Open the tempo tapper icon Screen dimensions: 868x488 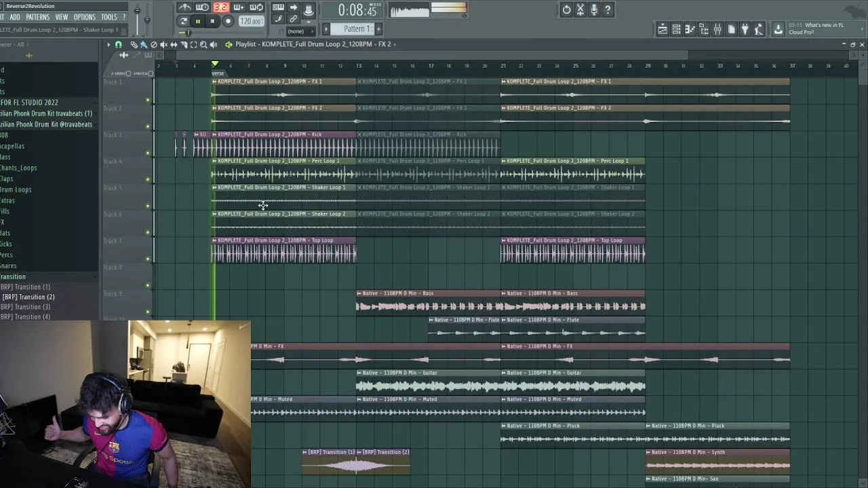click(x=758, y=29)
